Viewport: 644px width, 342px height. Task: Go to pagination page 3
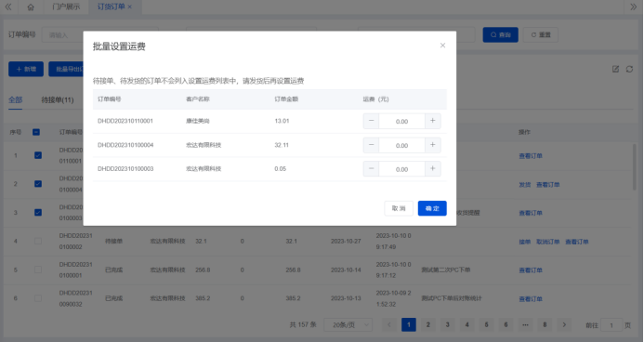click(x=447, y=324)
